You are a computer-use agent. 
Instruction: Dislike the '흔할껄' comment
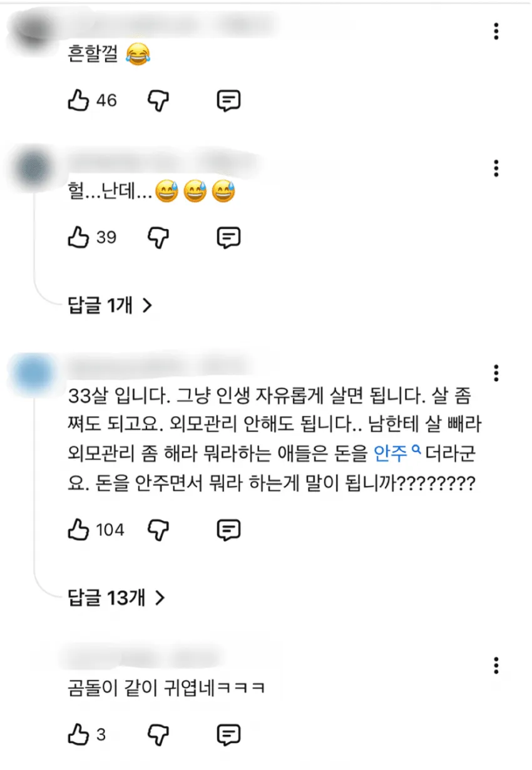point(159,100)
